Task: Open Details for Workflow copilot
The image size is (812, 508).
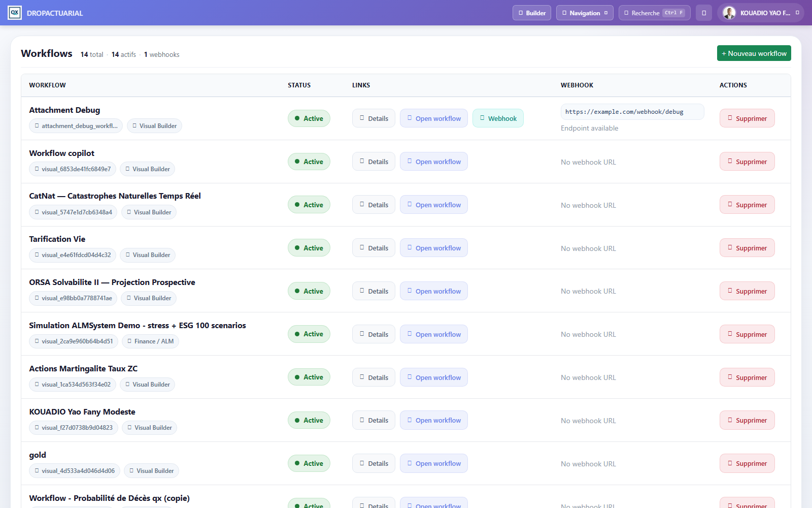Action: pyautogui.click(x=374, y=162)
